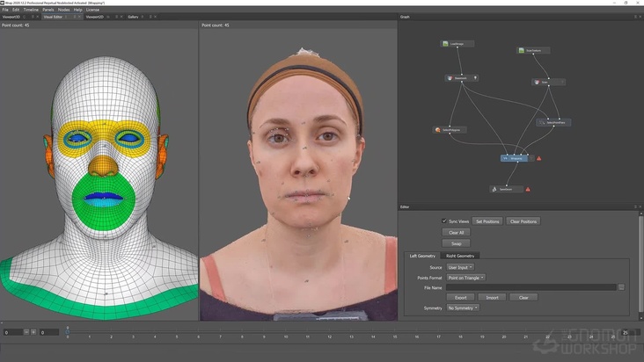This screenshot has width=644, height=362.
Task: Open the Panels menu
Action: tap(48, 10)
